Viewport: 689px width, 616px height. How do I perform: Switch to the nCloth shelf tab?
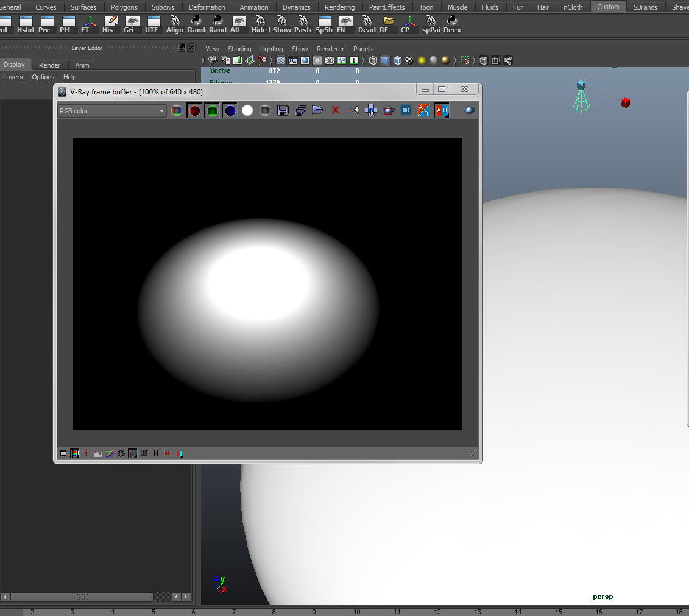pos(573,7)
